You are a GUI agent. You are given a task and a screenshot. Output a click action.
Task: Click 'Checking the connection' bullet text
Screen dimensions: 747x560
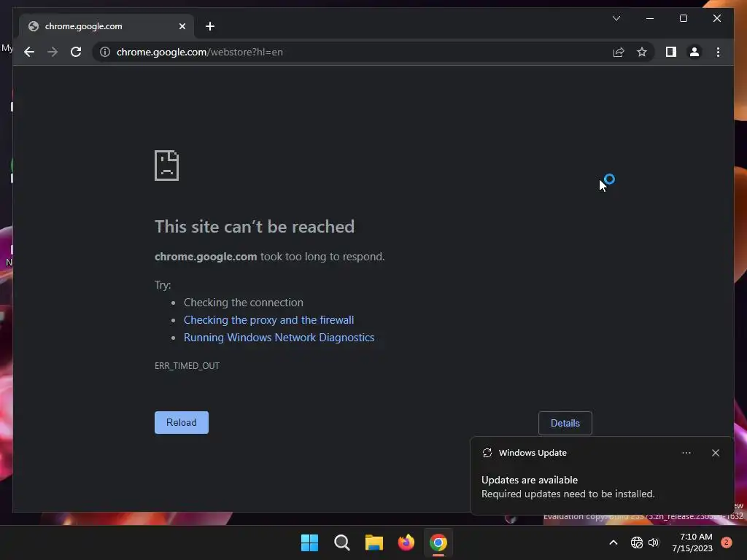point(244,303)
